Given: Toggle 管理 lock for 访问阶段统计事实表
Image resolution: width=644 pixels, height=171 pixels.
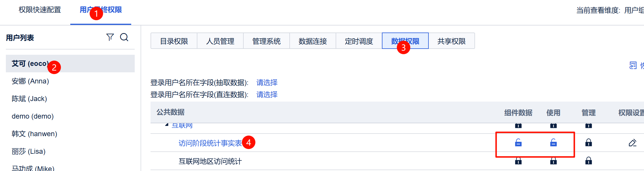Looking at the screenshot, I should click(x=589, y=143).
